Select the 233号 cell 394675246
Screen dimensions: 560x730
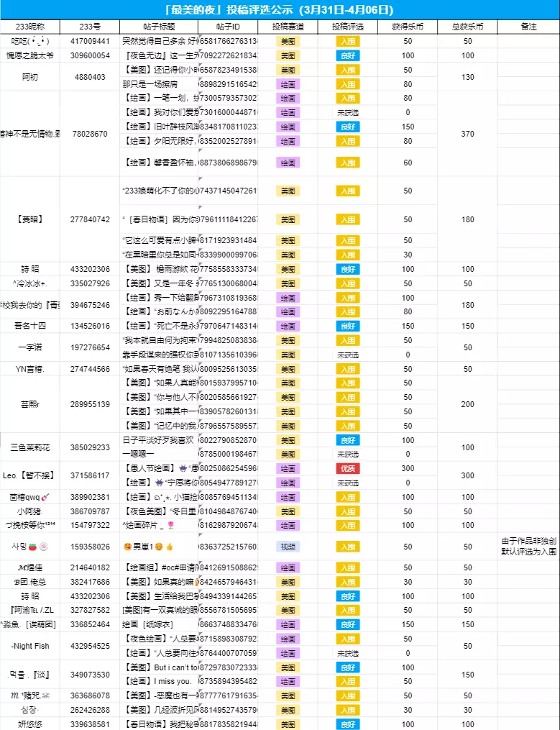coord(90,305)
